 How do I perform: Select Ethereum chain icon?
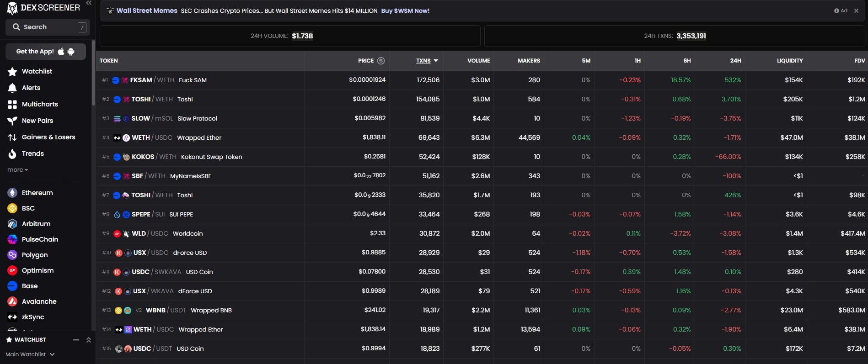point(12,193)
